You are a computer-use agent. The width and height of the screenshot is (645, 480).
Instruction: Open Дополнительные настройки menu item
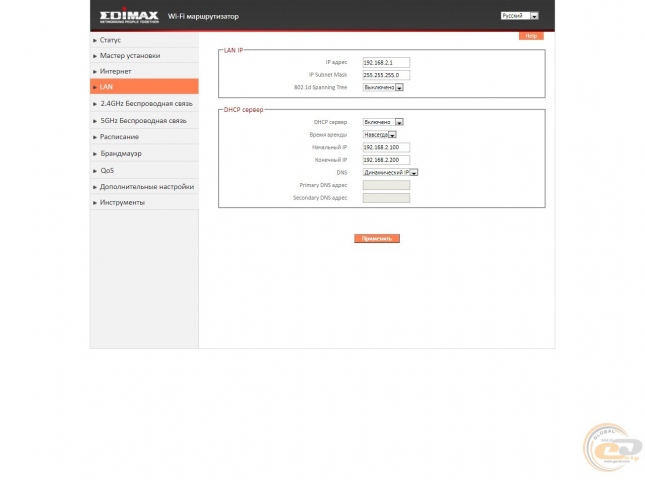tap(144, 187)
